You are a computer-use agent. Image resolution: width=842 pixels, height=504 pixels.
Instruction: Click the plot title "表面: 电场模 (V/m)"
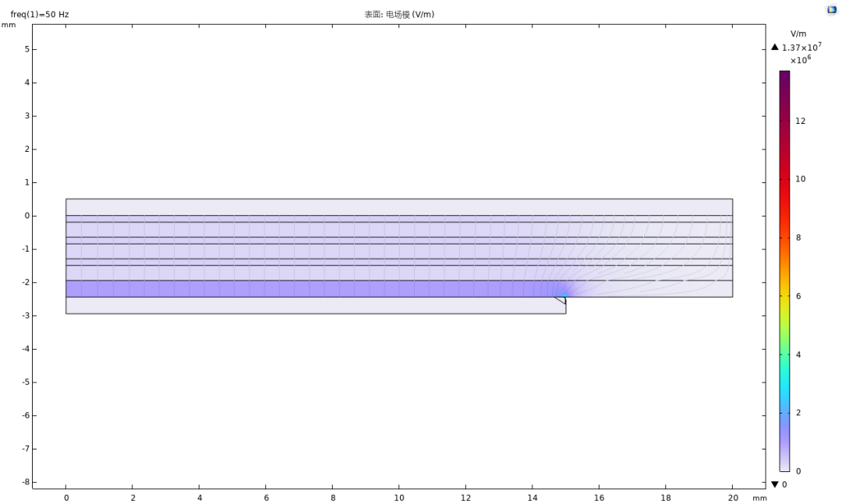(399, 15)
